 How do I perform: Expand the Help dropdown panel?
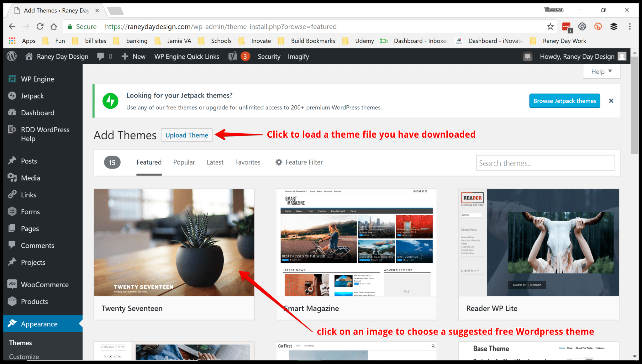coord(602,72)
